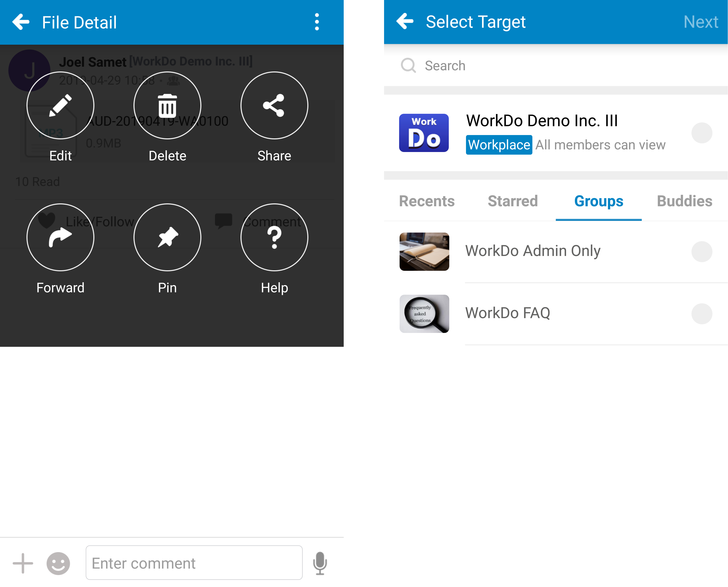Select the WorkDo Demo Inc. III radio circle

pyautogui.click(x=702, y=133)
